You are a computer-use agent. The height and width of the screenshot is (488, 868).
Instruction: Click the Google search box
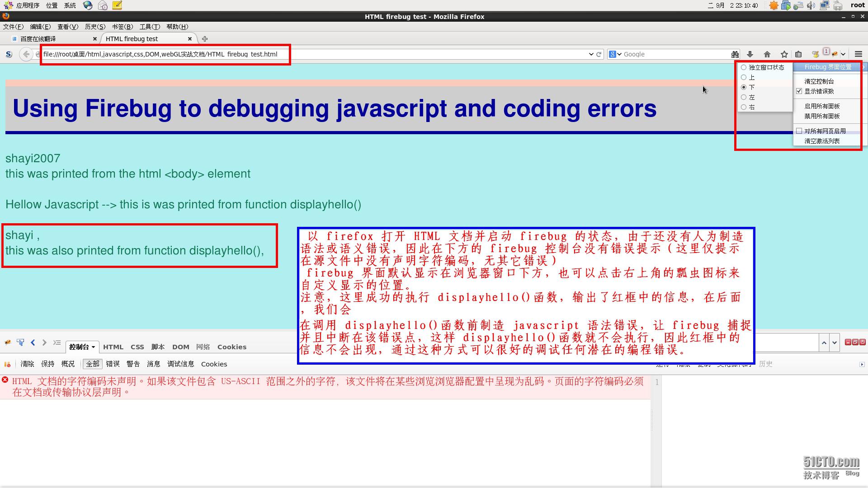(x=676, y=54)
